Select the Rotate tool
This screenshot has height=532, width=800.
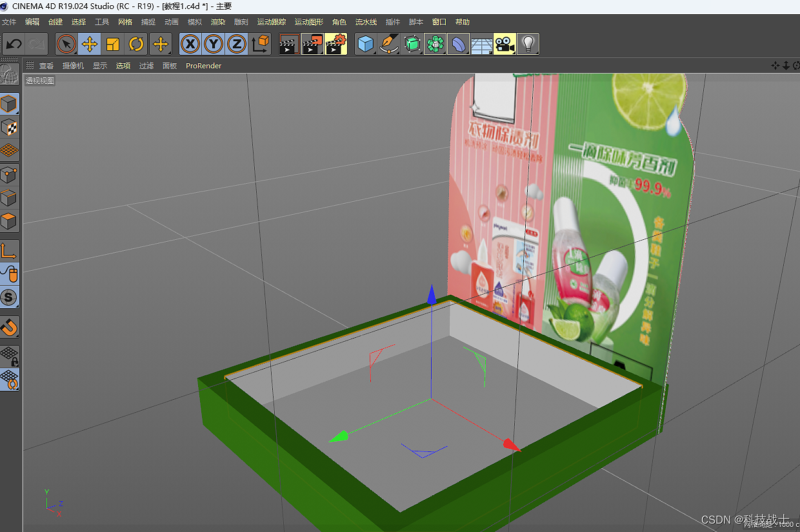point(136,44)
